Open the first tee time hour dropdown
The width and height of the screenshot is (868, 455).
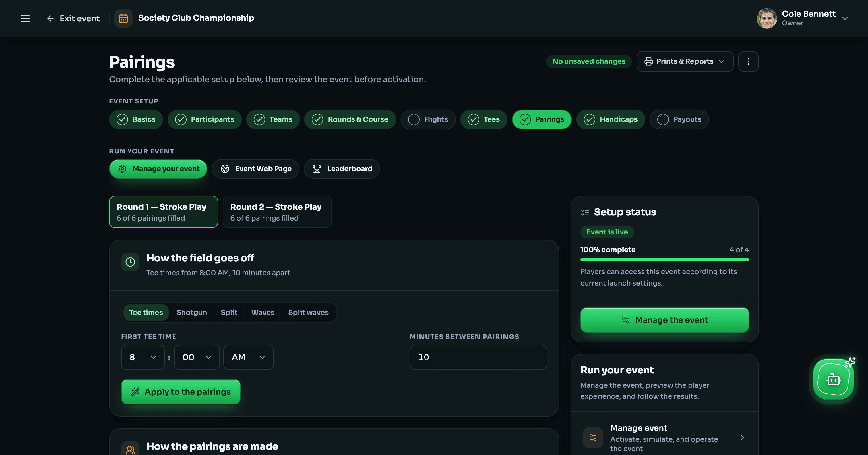coord(143,357)
